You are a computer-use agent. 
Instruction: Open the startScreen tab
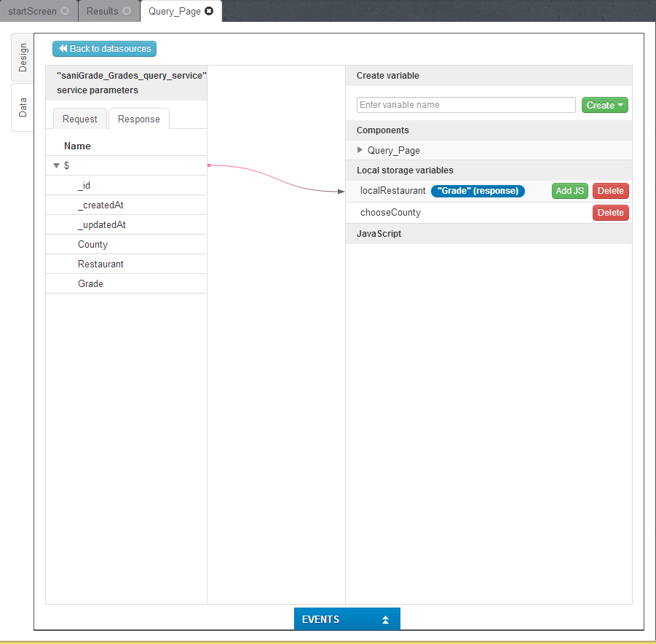[32, 12]
